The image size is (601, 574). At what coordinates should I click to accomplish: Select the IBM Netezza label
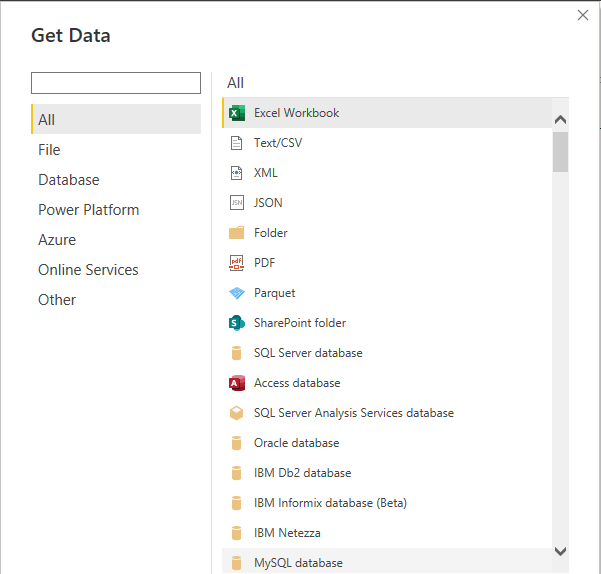coord(287,533)
